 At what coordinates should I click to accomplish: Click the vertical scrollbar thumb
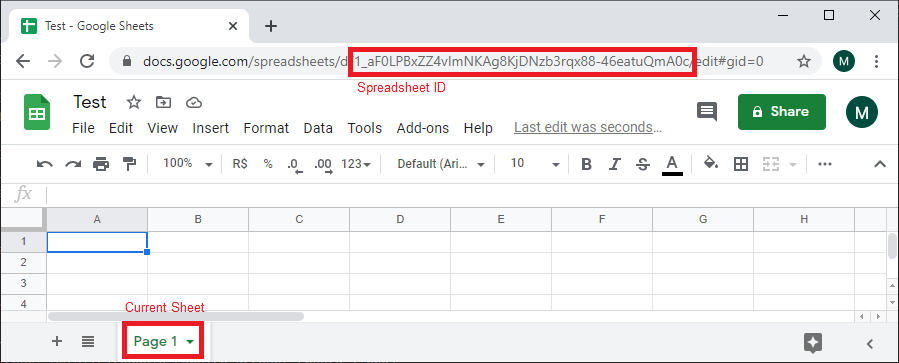pos(892,246)
